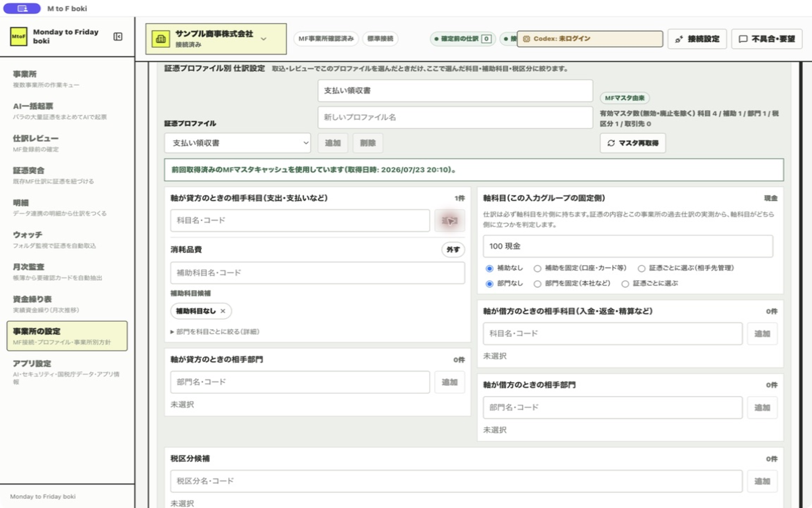Click the credit-side 科目名・コード field
The height and width of the screenshot is (508, 812).
300,221
